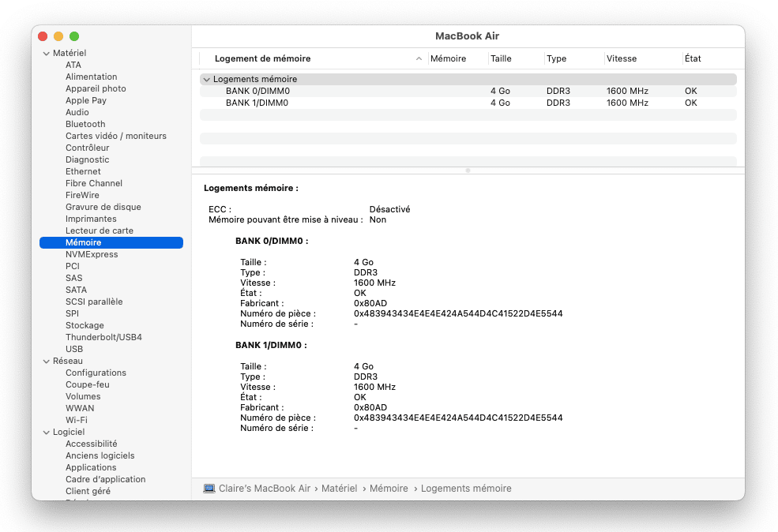778x532 pixels.
Task: Select Bluetooth in the sidebar
Action: (85, 124)
